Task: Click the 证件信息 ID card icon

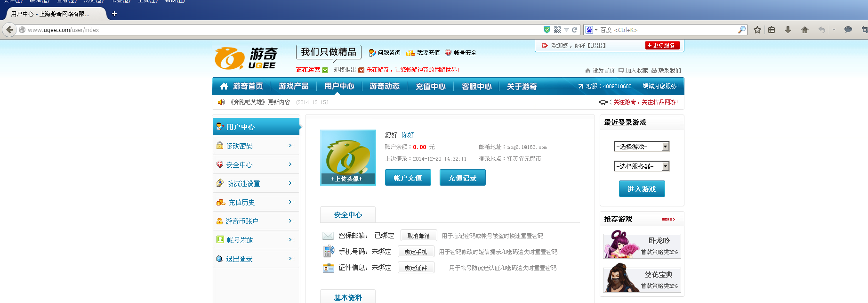Action: click(x=328, y=268)
